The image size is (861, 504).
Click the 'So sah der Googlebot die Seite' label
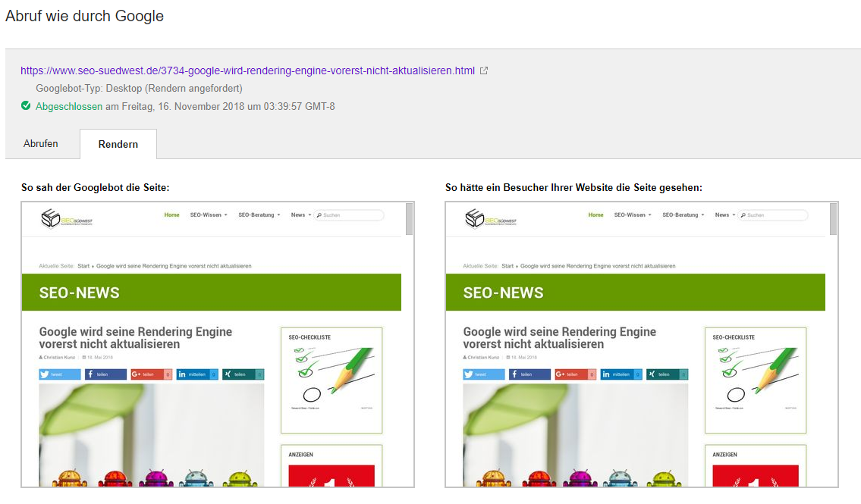tap(95, 187)
